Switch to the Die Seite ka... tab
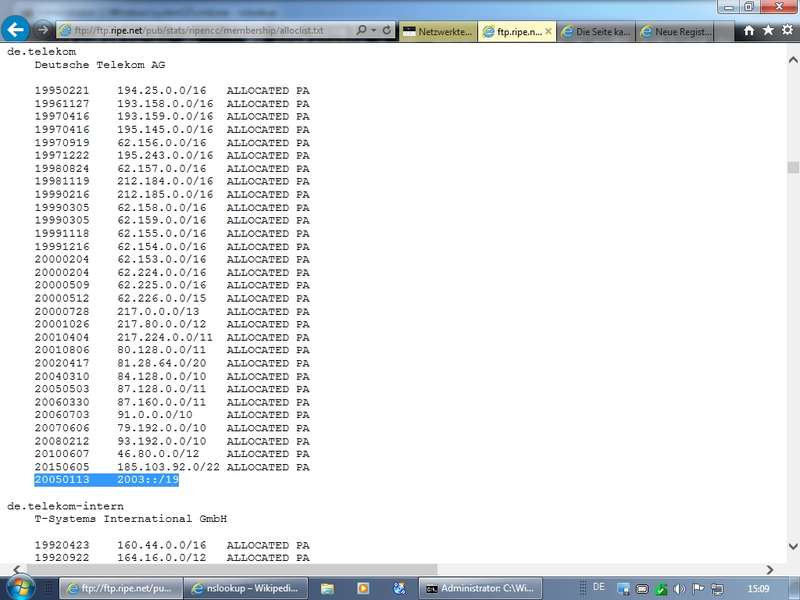The width and height of the screenshot is (800, 600). point(595,32)
